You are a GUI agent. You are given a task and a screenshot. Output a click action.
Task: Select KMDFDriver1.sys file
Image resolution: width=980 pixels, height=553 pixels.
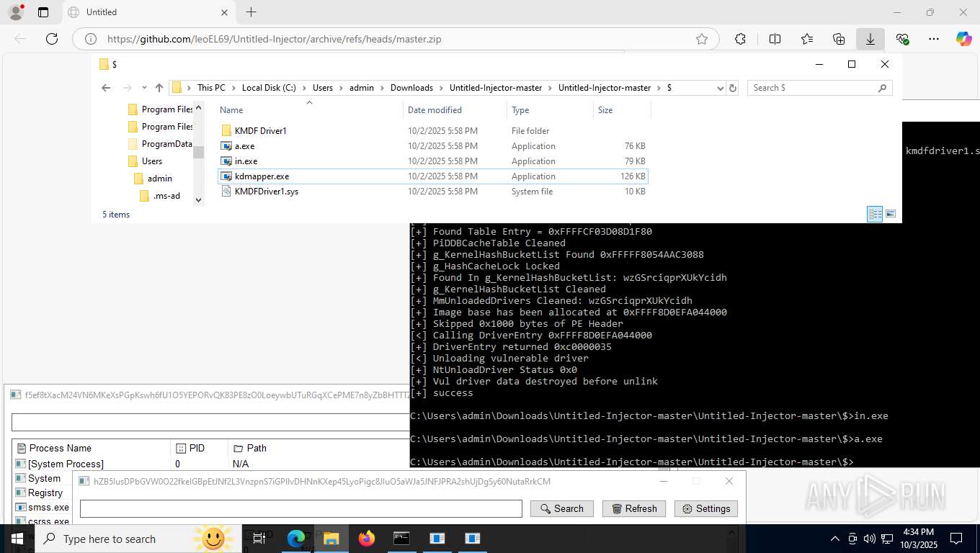click(432, 192)
